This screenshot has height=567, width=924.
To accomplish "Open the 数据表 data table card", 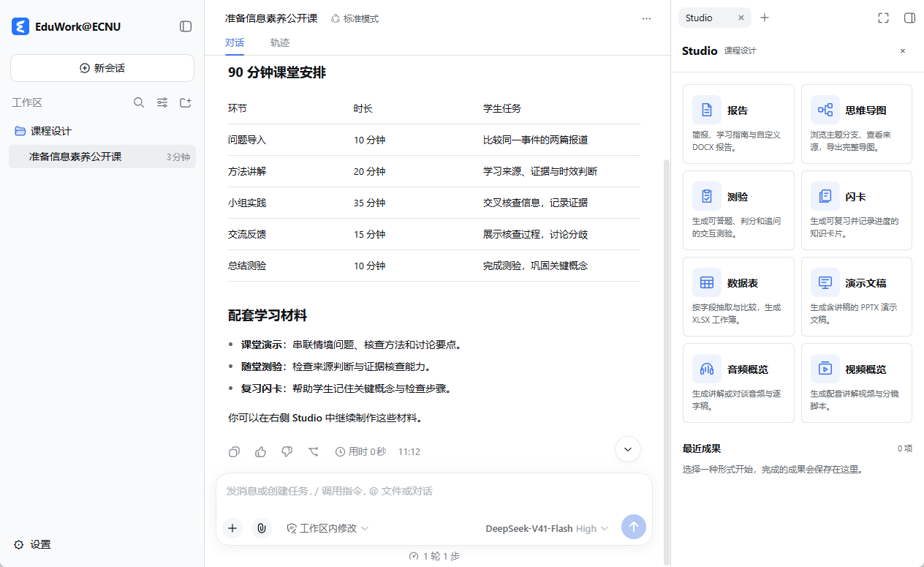I will click(738, 296).
